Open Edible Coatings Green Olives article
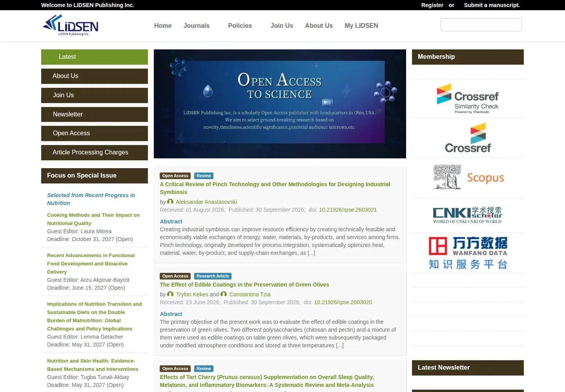The image size is (565, 392). (244, 285)
